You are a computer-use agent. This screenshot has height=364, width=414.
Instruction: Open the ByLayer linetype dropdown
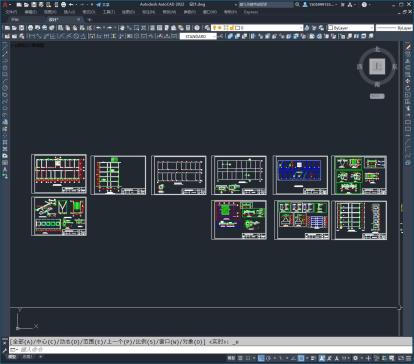coord(394,28)
